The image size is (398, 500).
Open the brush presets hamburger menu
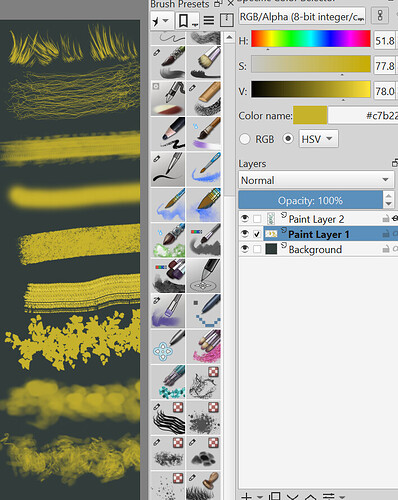[209, 21]
